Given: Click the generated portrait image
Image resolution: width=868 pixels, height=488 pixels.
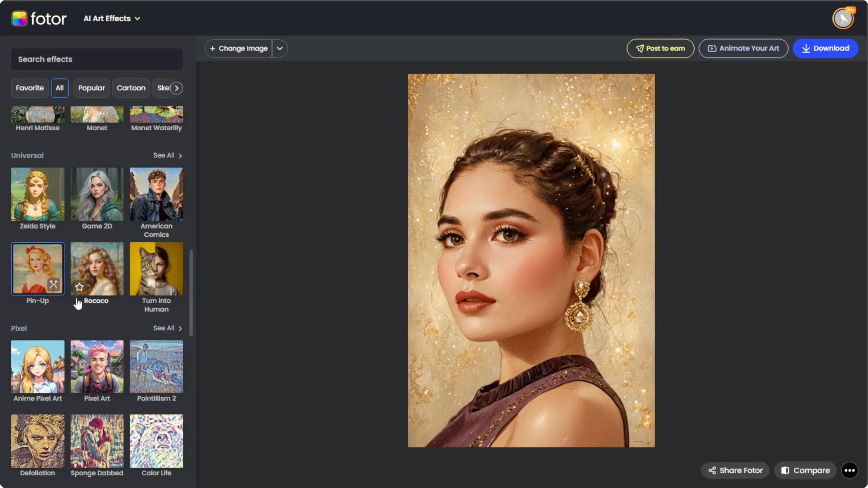Looking at the screenshot, I should point(531,260).
